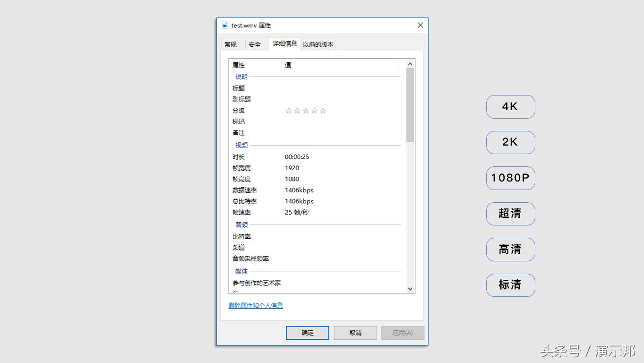Set rating to the first star

pyautogui.click(x=289, y=111)
